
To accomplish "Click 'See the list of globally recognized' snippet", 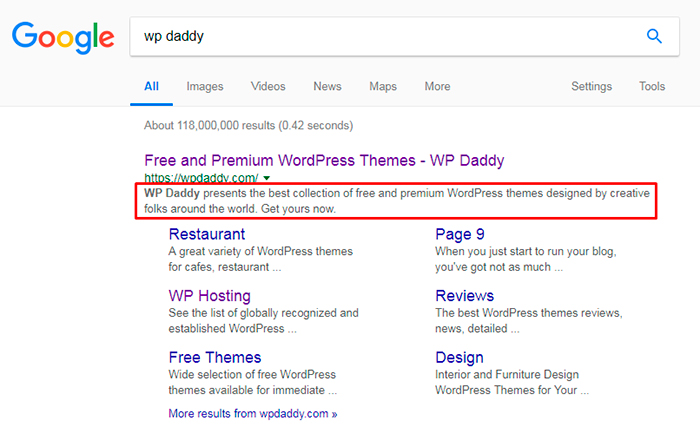I will coord(263,321).
